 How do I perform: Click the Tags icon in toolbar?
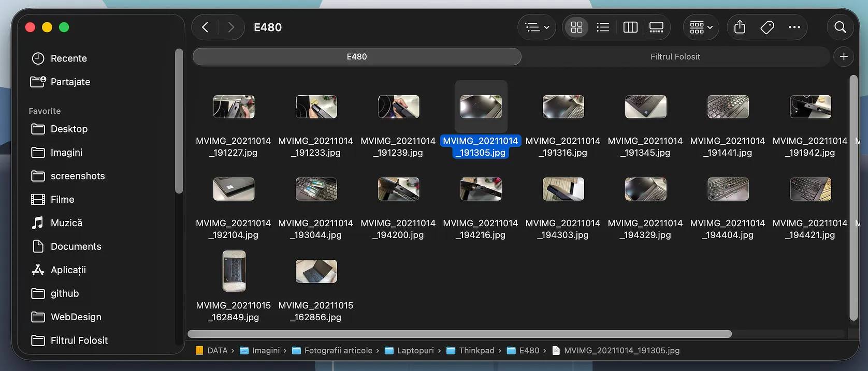767,27
